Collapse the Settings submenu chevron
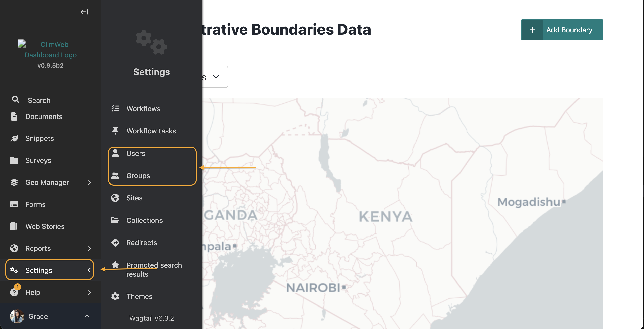This screenshot has width=644, height=329. point(89,270)
